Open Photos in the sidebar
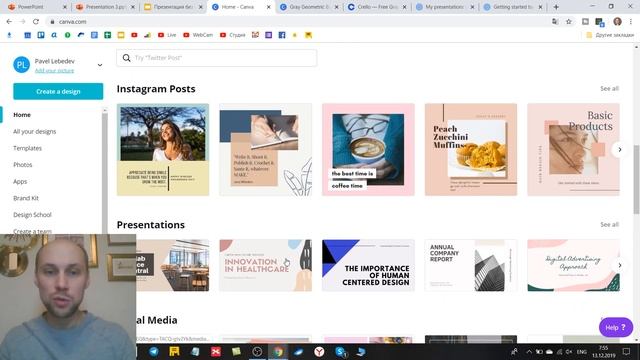This screenshot has width=640, height=360. coord(22,165)
